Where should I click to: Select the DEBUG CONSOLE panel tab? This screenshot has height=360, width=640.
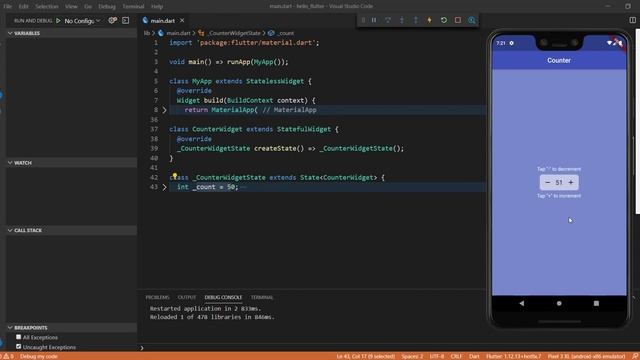(223, 297)
